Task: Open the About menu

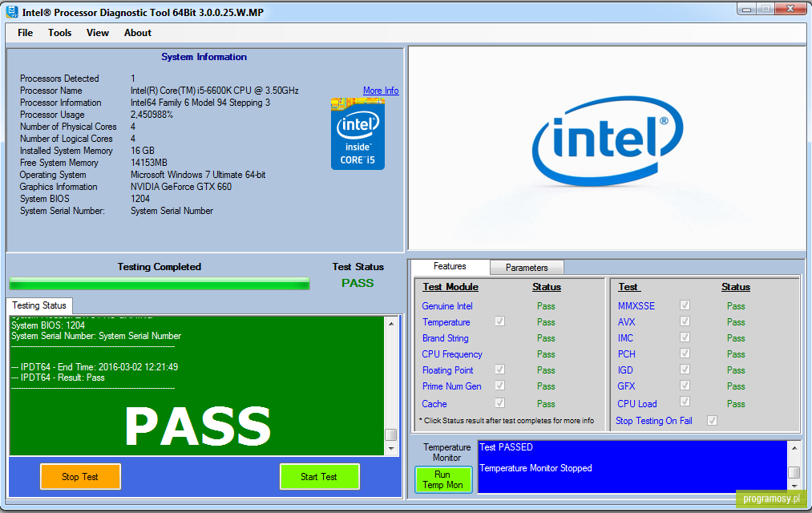Action: coord(138,33)
